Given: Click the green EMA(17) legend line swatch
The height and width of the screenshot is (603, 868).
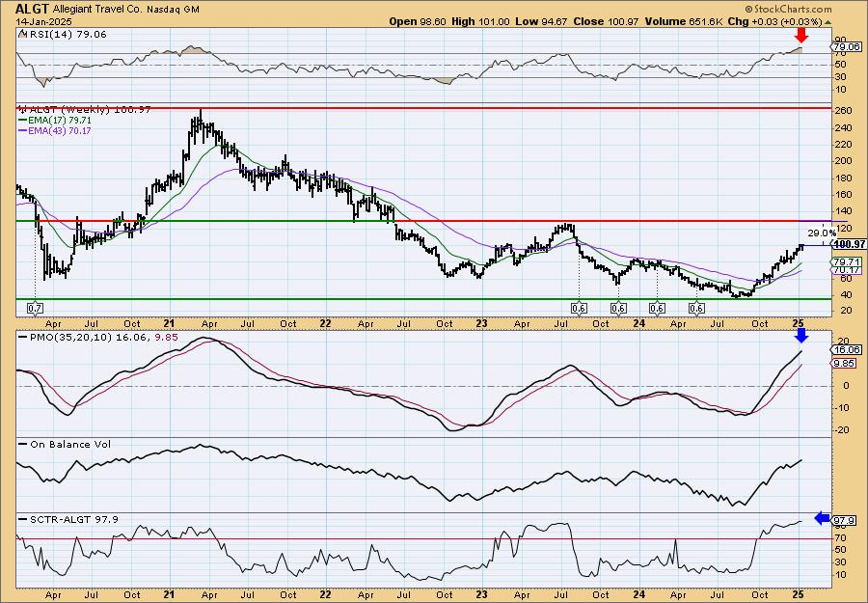Looking at the screenshot, I should click(23, 121).
